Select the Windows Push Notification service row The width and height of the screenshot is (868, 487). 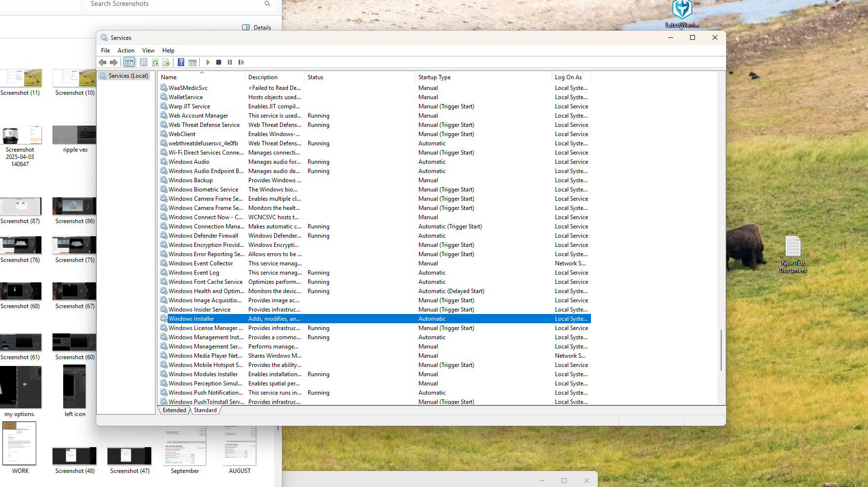coord(375,393)
